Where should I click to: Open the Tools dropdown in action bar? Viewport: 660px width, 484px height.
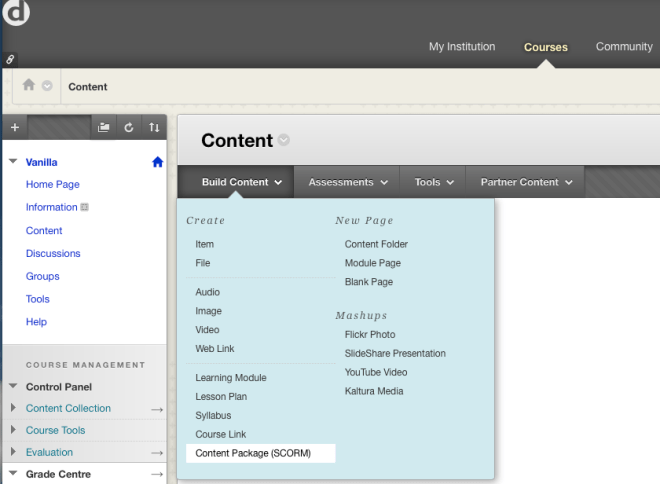click(434, 182)
